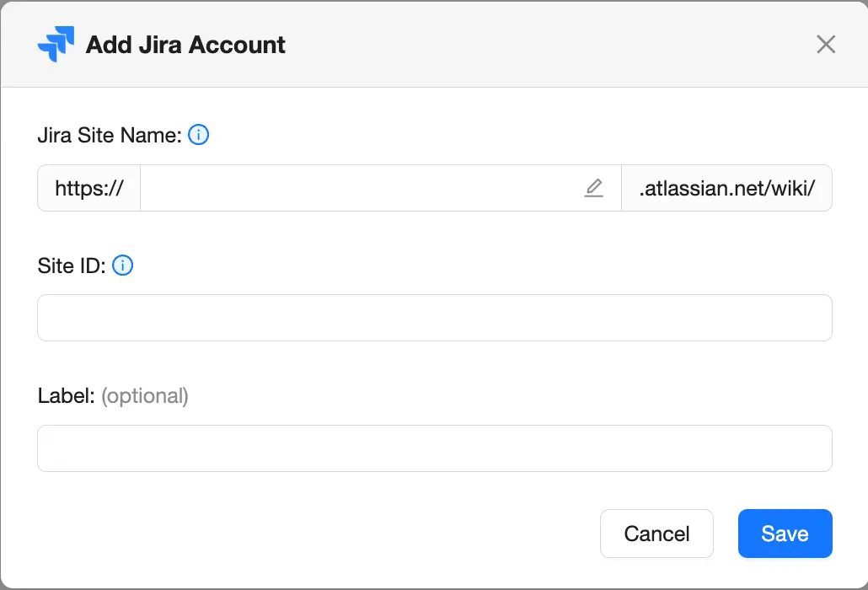This screenshot has height=590, width=868.
Task: Click the Jira Site Name label text
Action: pos(108,134)
